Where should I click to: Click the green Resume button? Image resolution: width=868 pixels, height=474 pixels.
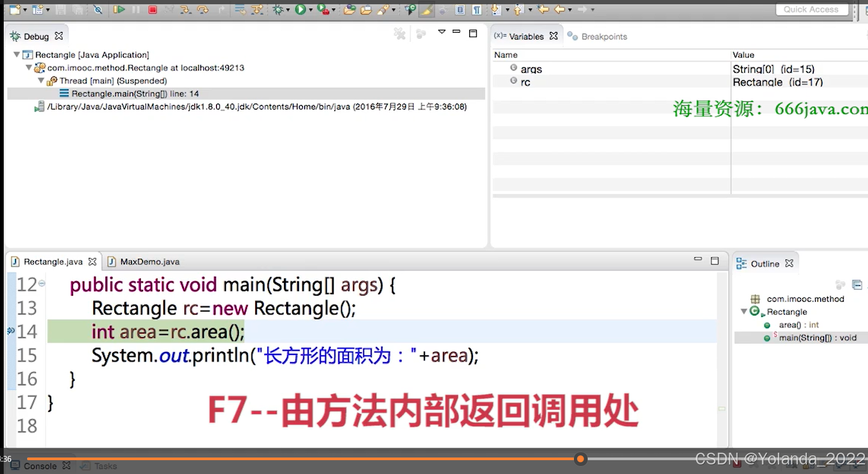(x=119, y=10)
